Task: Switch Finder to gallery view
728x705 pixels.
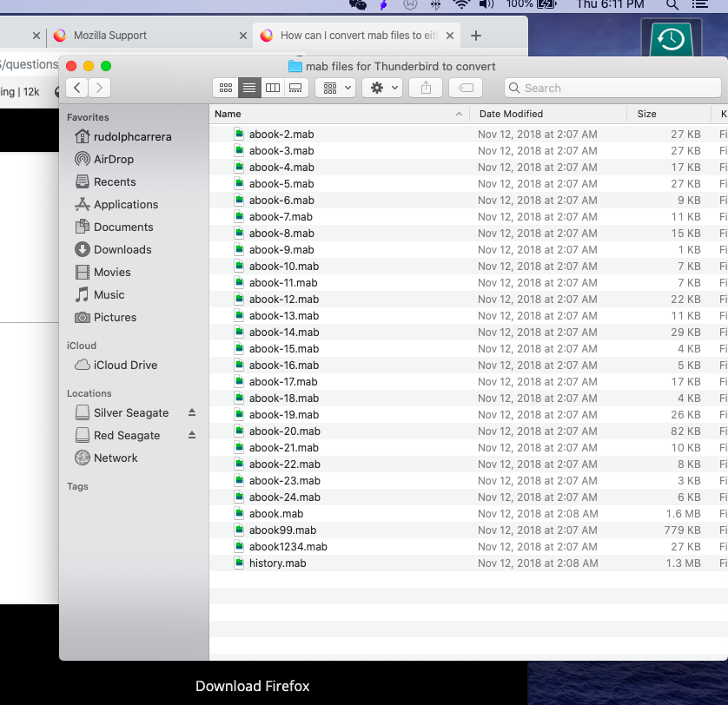Action: [296, 88]
